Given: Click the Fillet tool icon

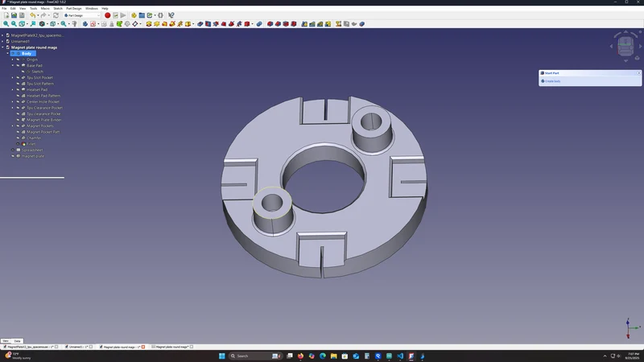Looking at the screenshot, I should click(x=270, y=24).
